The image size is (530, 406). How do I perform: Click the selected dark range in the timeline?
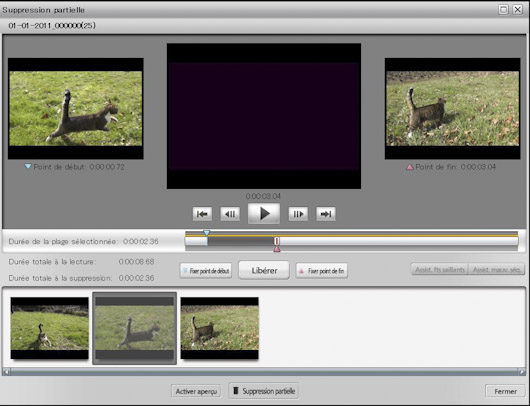[241, 241]
